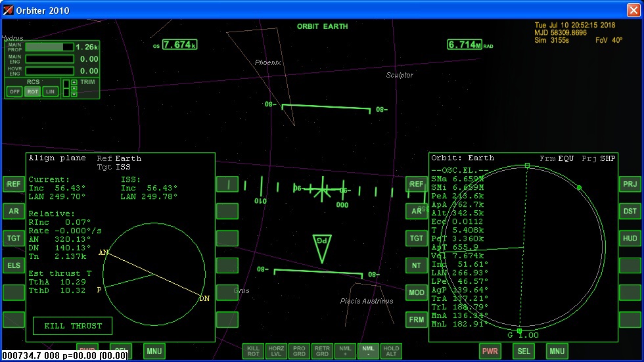
Task: Close the Orbiter 2010 window
Action: pyautogui.click(x=633, y=10)
